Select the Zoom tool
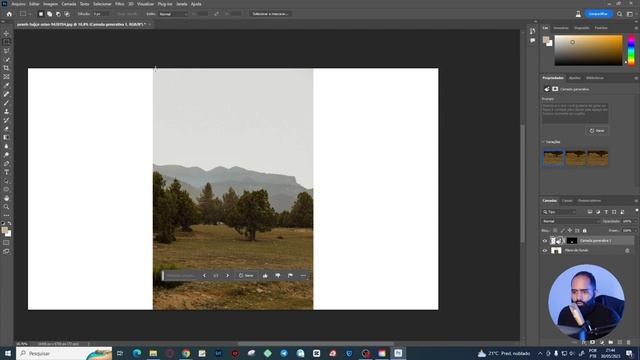640x360 pixels. (6, 207)
